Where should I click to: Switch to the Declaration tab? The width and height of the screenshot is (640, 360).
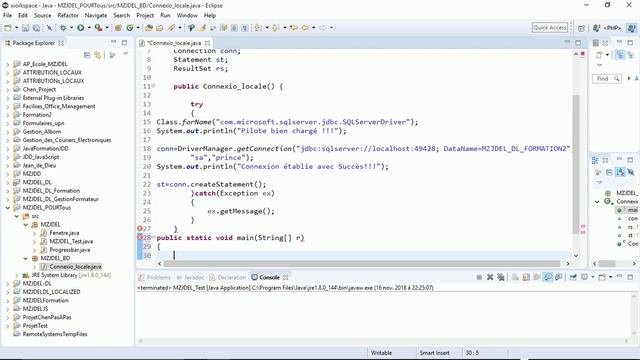pos(228,278)
